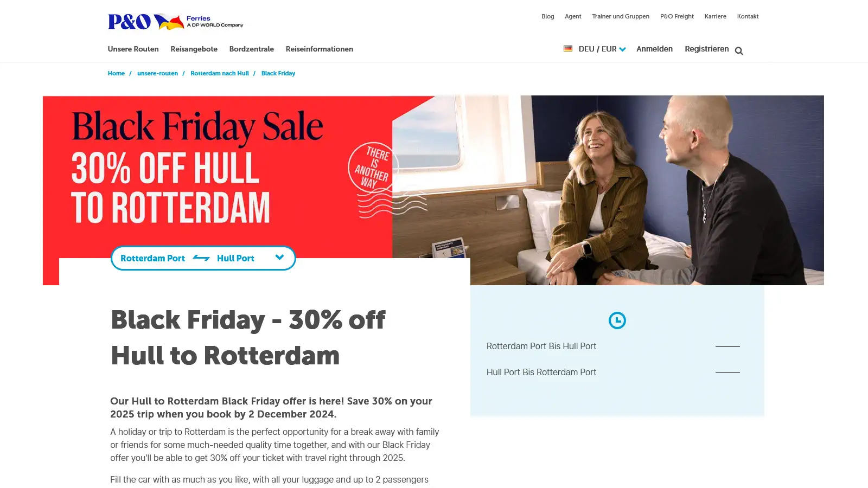Viewport: 868px width, 488px height.
Task: Select the Rotterdam Port Bis Hull Port row
Action: click(x=613, y=346)
